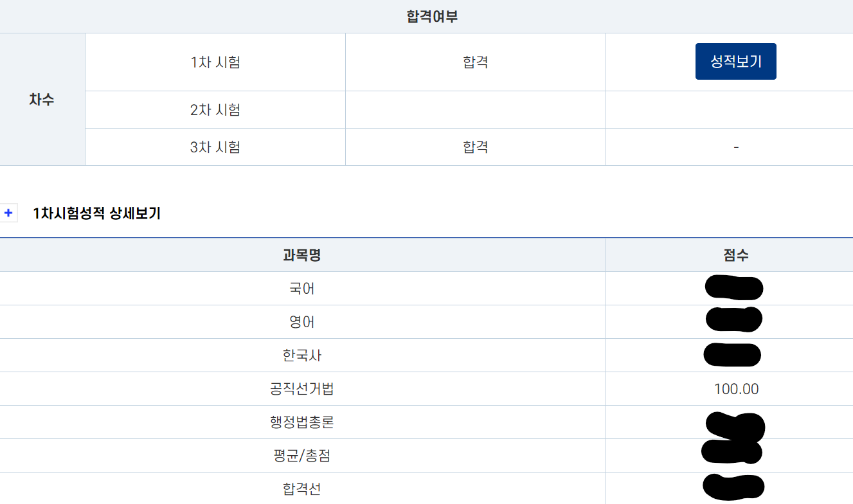Expand the 1차시험성적 상세보기 plus icon
853x504 pixels.
pyautogui.click(x=8, y=213)
